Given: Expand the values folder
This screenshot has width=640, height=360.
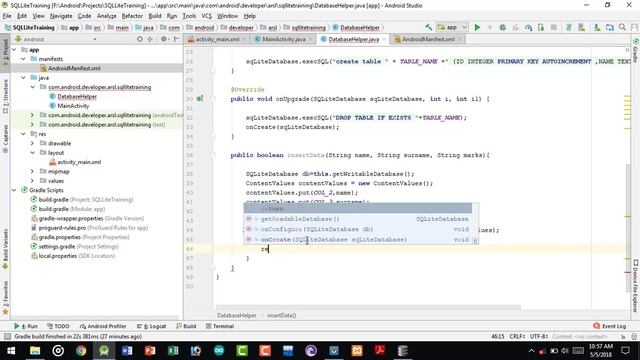Looking at the screenshot, I should coord(32,181).
